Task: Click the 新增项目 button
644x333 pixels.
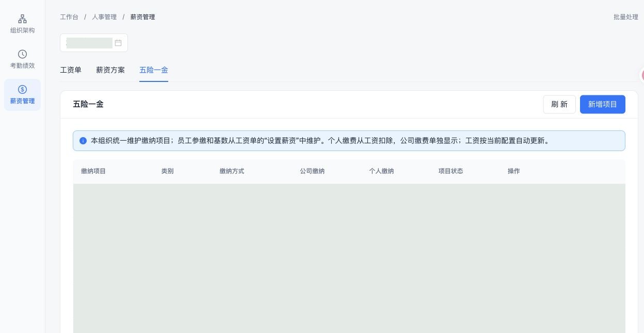Action: [x=603, y=104]
